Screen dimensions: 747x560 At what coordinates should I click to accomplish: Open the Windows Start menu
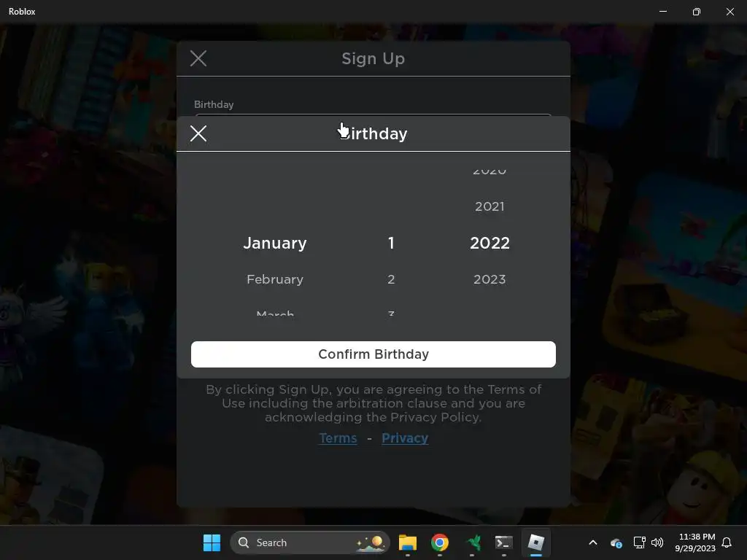pos(212,542)
